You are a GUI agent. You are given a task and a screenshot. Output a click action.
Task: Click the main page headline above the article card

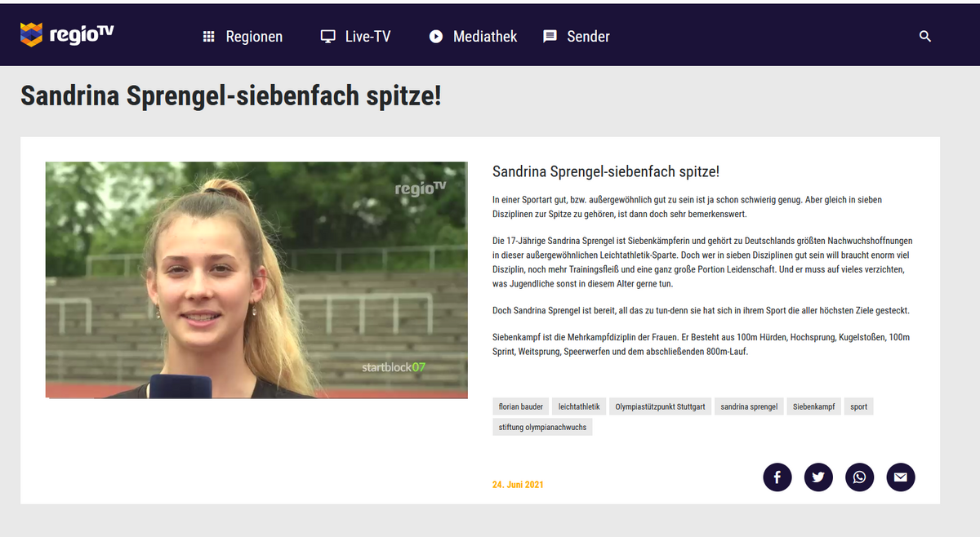pyautogui.click(x=230, y=96)
